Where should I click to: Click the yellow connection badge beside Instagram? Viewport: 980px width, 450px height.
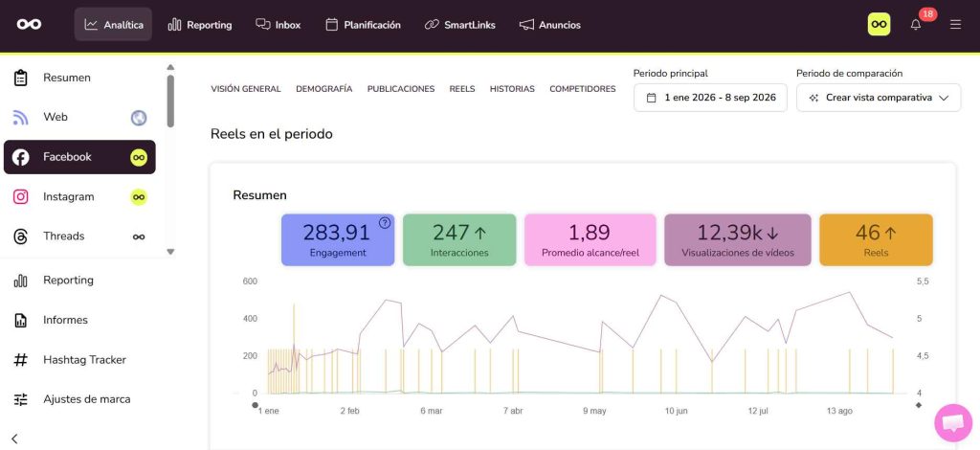139,197
